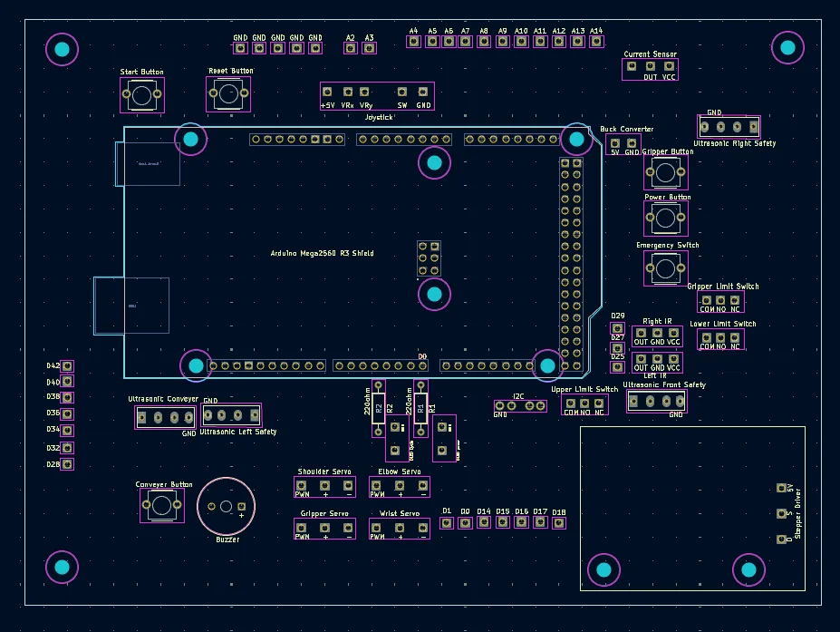This screenshot has height=632, width=840.
Task: Click the R1 220ohm resistor footprint
Action: 421,408
